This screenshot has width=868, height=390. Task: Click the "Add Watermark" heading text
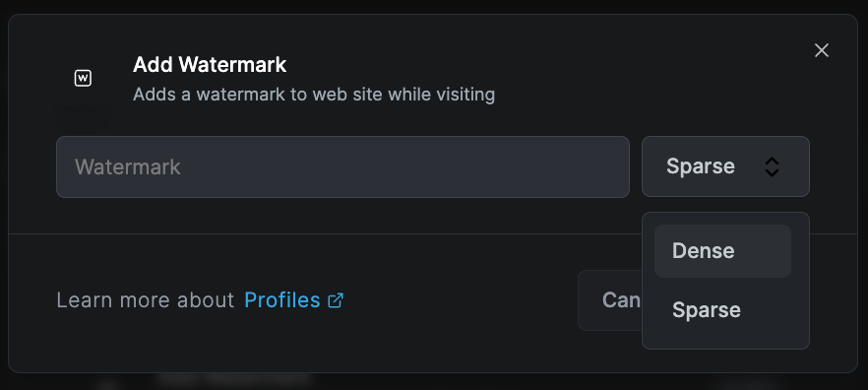[x=210, y=65]
